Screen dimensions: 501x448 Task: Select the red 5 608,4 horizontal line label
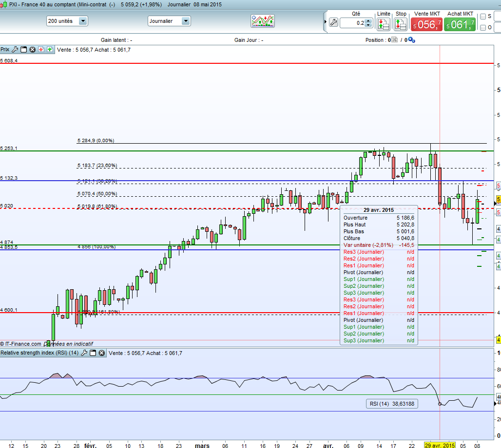[9, 61]
